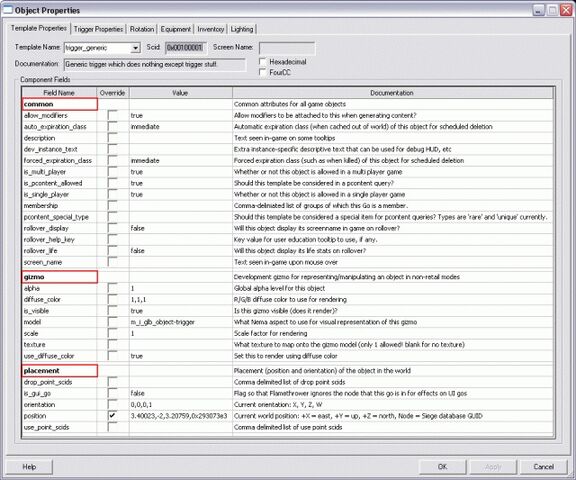Image resolution: width=576 pixels, height=480 pixels.
Task: Click the diffuse_color value 1,1,1
Action: (x=138, y=300)
